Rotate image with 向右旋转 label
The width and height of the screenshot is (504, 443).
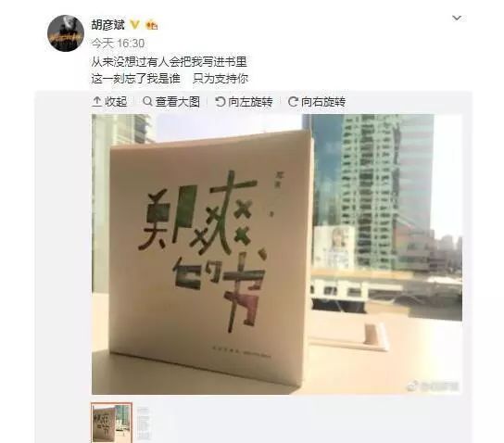(x=323, y=102)
